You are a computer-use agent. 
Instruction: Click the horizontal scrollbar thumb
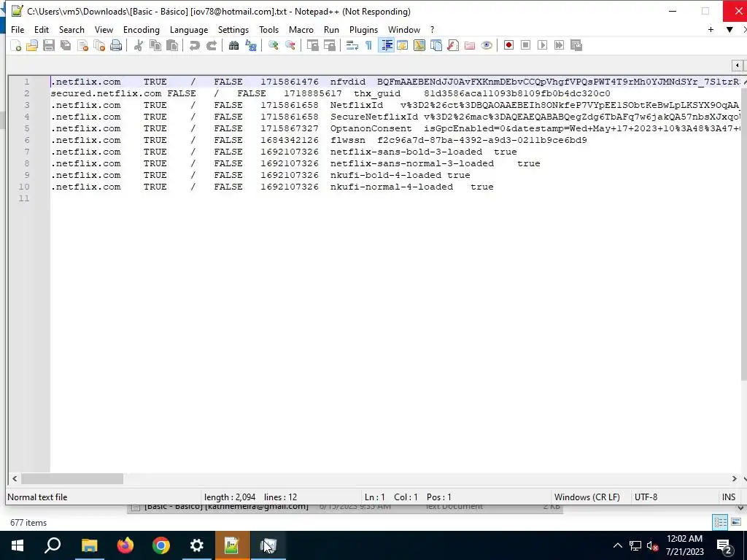(x=72, y=478)
